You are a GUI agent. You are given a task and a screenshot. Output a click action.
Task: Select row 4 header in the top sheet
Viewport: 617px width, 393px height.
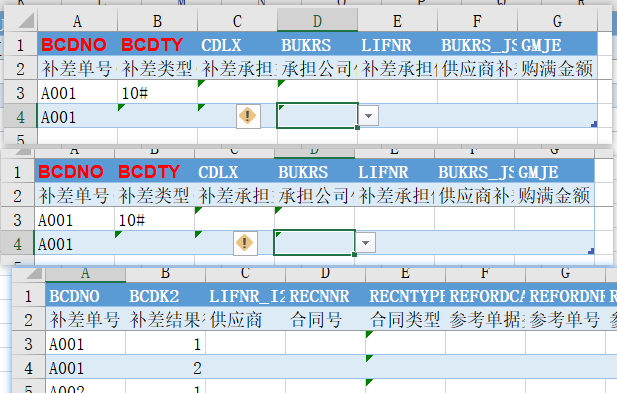pos(20,116)
